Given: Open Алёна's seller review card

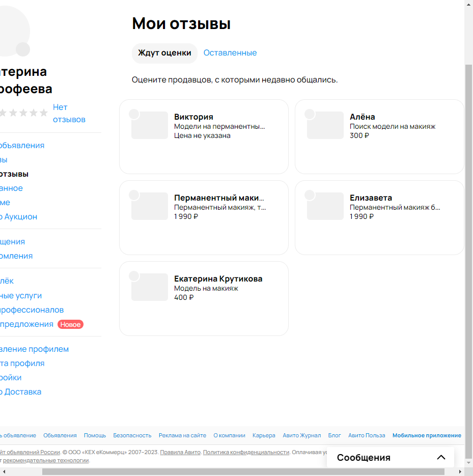Looking at the screenshot, I should coord(379,136).
